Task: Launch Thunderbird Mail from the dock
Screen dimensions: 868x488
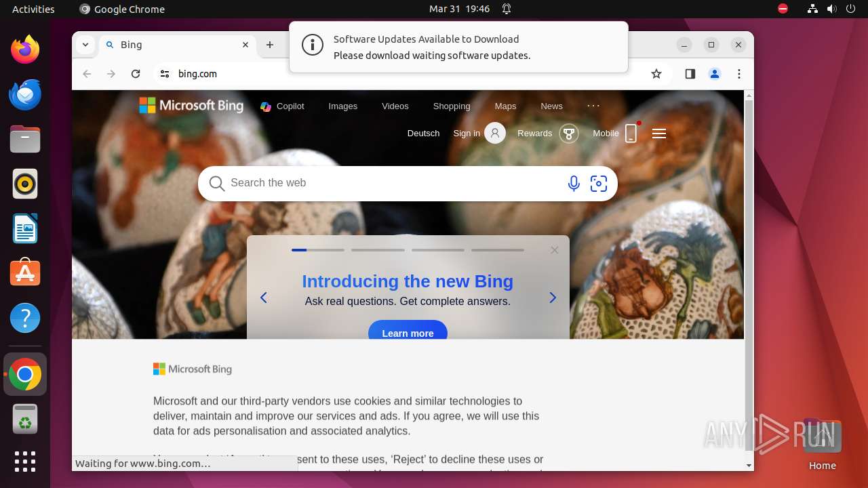Action: 25,94
